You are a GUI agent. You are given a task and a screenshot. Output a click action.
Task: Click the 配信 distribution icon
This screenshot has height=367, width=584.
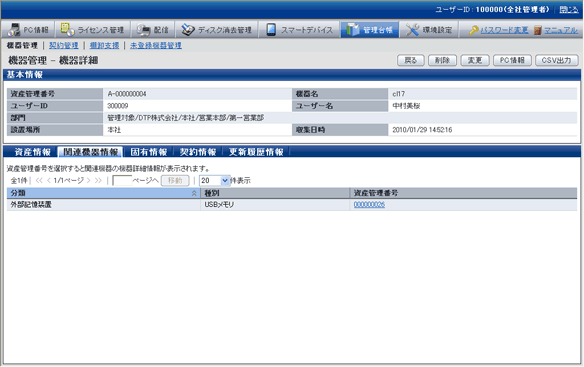(x=143, y=29)
